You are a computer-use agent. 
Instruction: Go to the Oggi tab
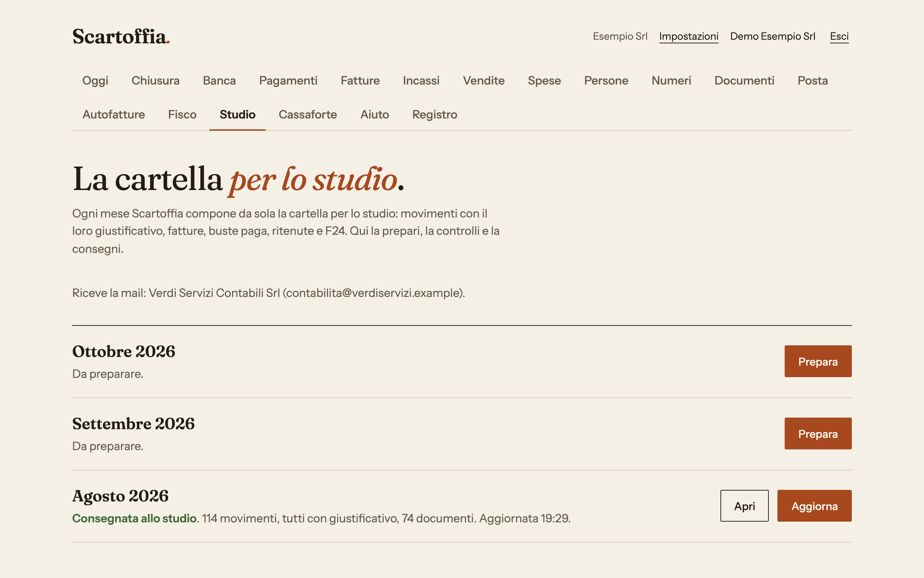click(x=95, y=81)
